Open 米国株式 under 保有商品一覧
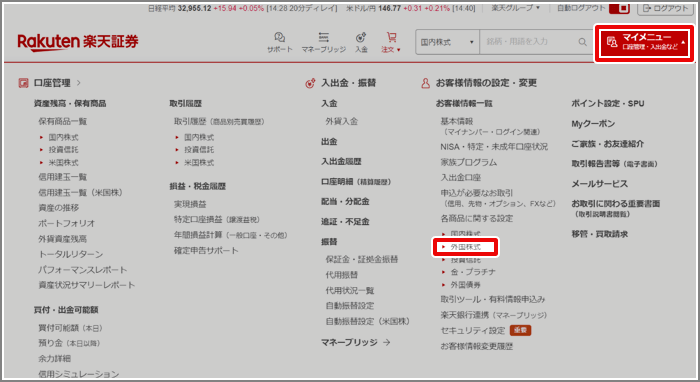This screenshot has width=700, height=382. click(63, 162)
